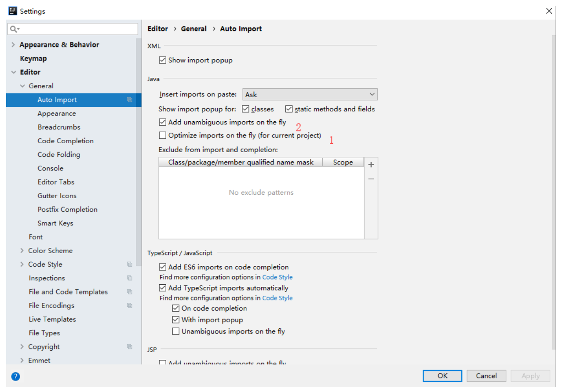Screen dimensions: 562x392
Task: Click inside the settings search field
Action: click(70, 28)
